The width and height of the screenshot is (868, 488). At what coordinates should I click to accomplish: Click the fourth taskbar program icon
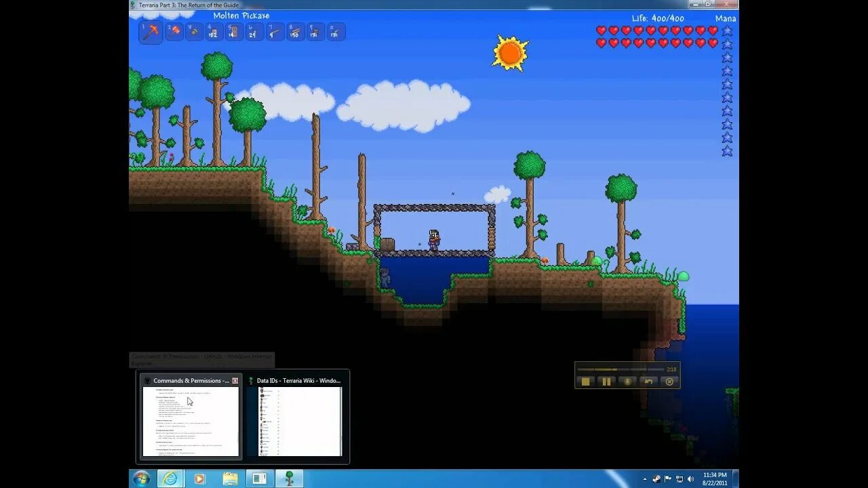click(x=259, y=479)
